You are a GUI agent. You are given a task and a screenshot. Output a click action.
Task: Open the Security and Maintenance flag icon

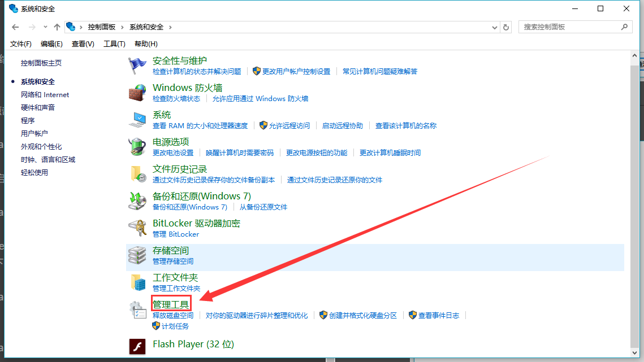click(x=137, y=66)
